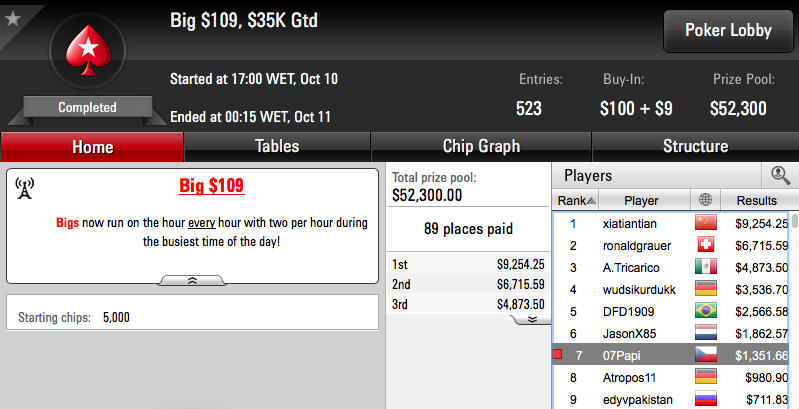The width and height of the screenshot is (799, 409).
Task: Collapse the Big $109 info panel
Action: coord(193,280)
